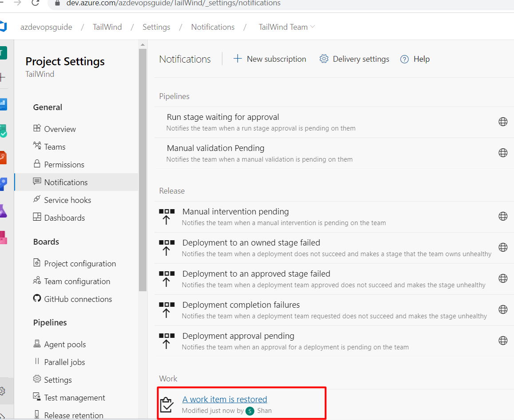Click the browser reload icon
Viewport: 514px width, 420px height.
[36, 3]
